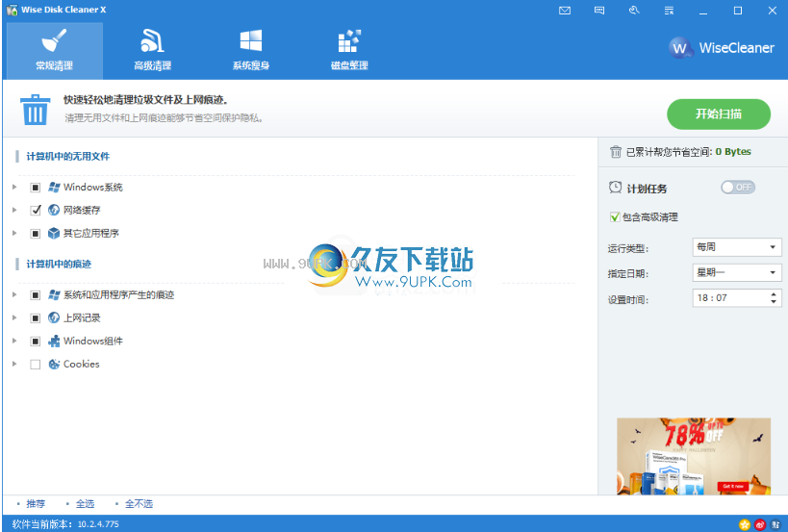
Task: Open the menu list icon in title bar
Action: (669, 11)
